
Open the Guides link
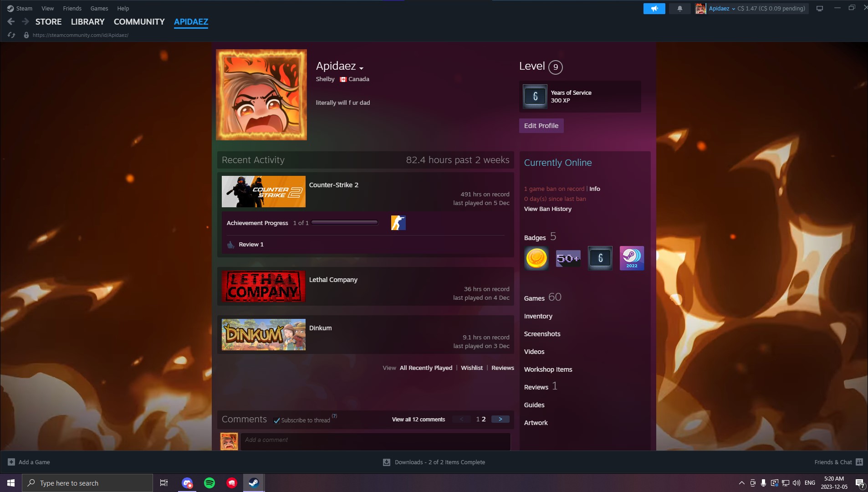tap(534, 405)
